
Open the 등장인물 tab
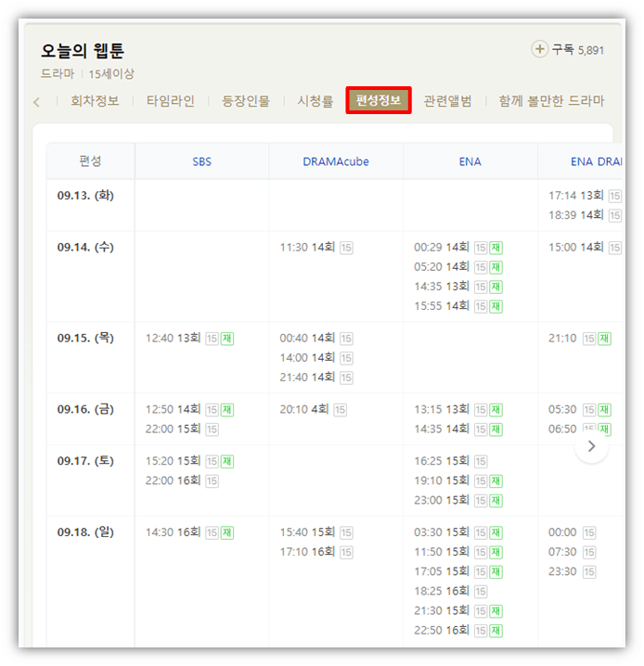[x=246, y=101]
